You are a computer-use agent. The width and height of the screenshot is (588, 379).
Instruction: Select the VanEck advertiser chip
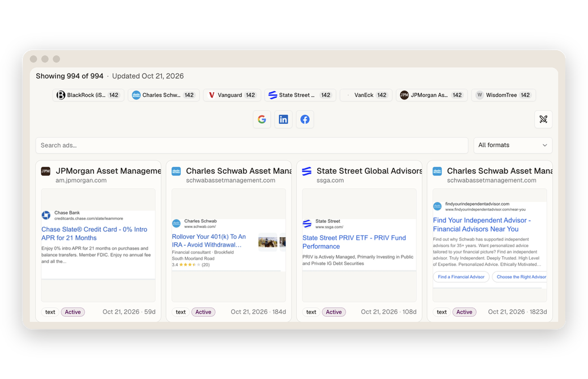click(x=366, y=95)
